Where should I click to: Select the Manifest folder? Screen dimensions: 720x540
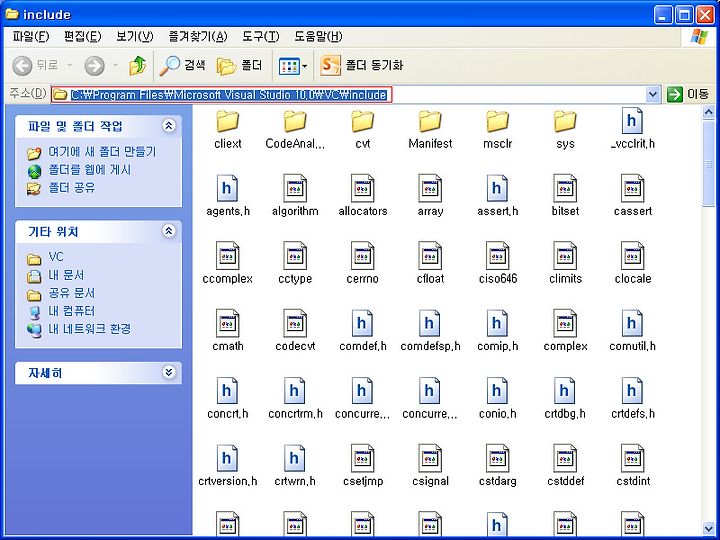click(430, 130)
